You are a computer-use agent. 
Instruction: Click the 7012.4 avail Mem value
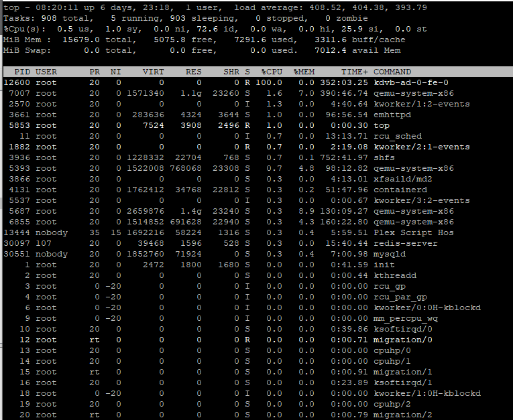tap(331, 51)
